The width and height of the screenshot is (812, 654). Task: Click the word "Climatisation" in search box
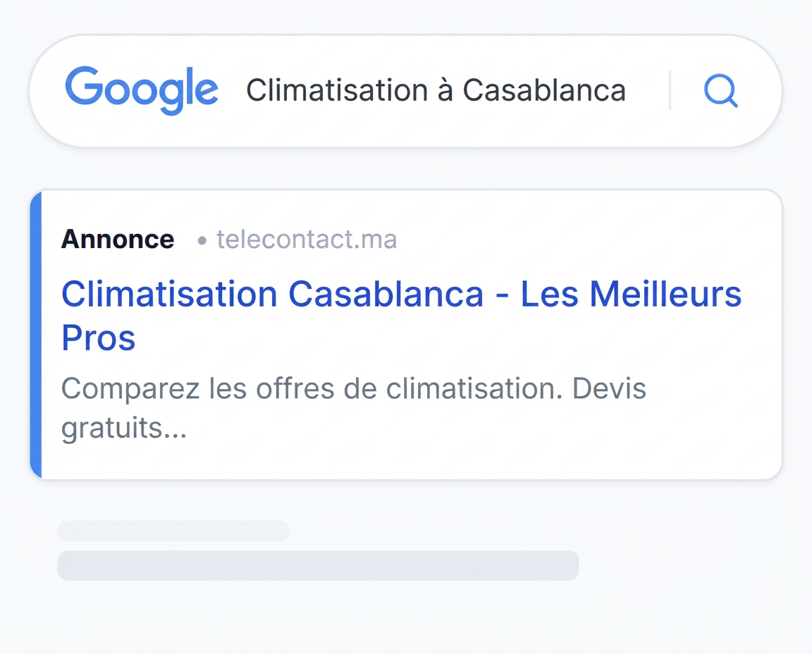pyautogui.click(x=337, y=91)
